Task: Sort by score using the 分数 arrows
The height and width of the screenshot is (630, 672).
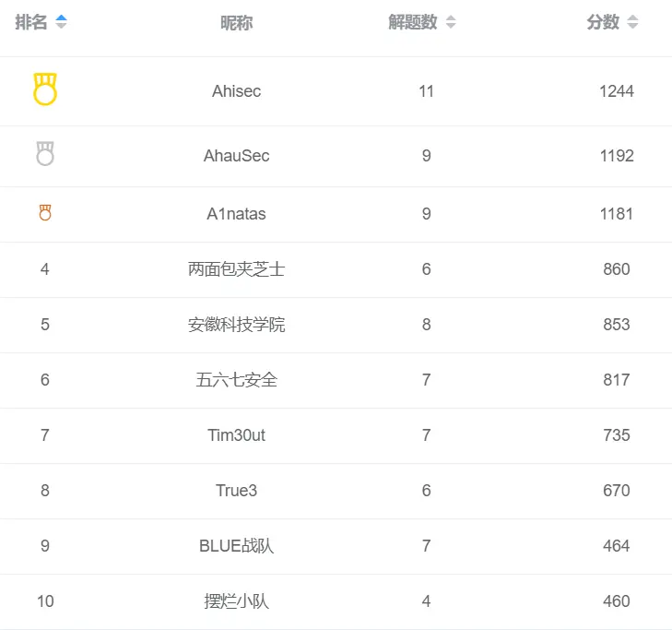Action: click(632, 23)
